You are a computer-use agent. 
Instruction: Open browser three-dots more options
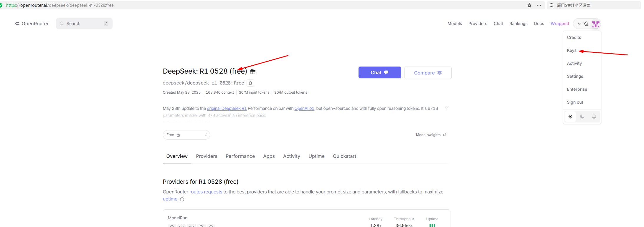[x=539, y=5]
